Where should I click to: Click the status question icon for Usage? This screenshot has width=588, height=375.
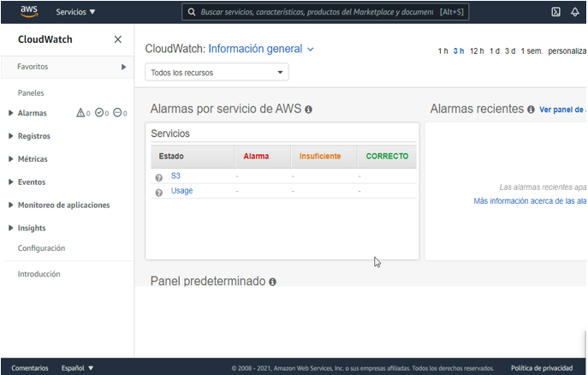coord(159,193)
